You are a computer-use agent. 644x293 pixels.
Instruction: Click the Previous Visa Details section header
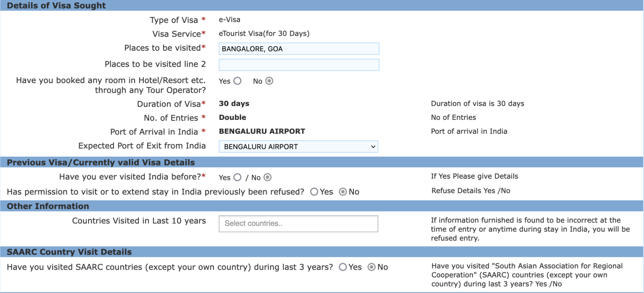point(100,162)
